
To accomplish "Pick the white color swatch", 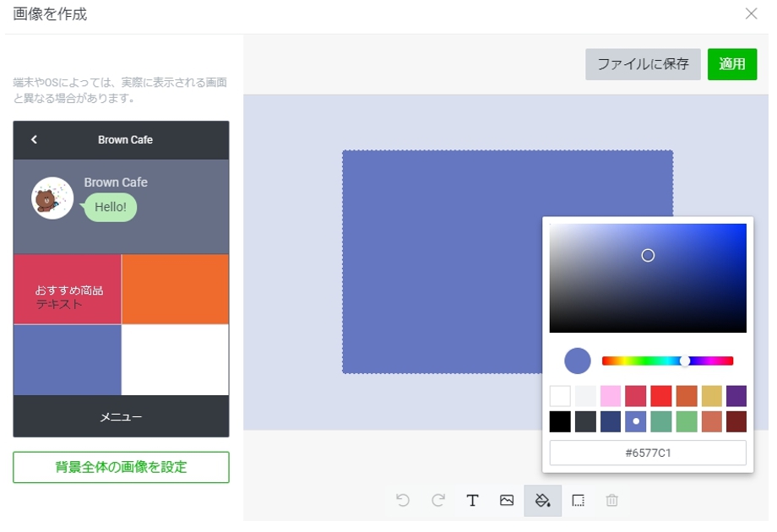I will (x=560, y=396).
